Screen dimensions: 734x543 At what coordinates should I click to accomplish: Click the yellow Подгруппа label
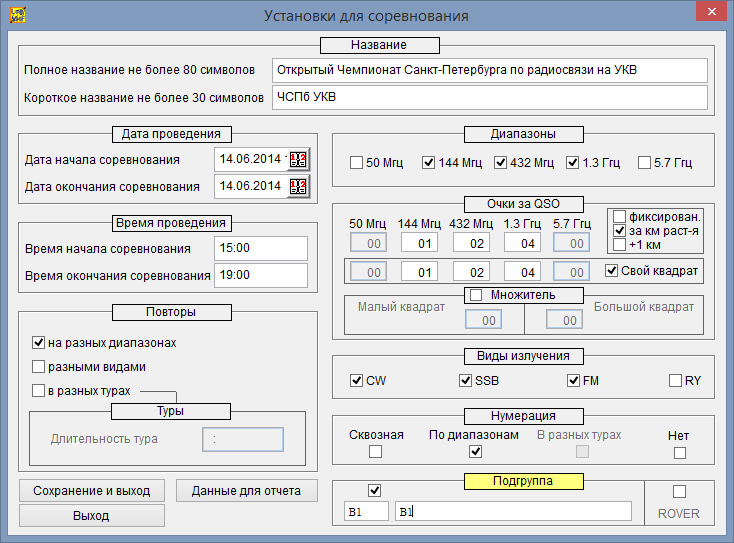[x=522, y=481]
